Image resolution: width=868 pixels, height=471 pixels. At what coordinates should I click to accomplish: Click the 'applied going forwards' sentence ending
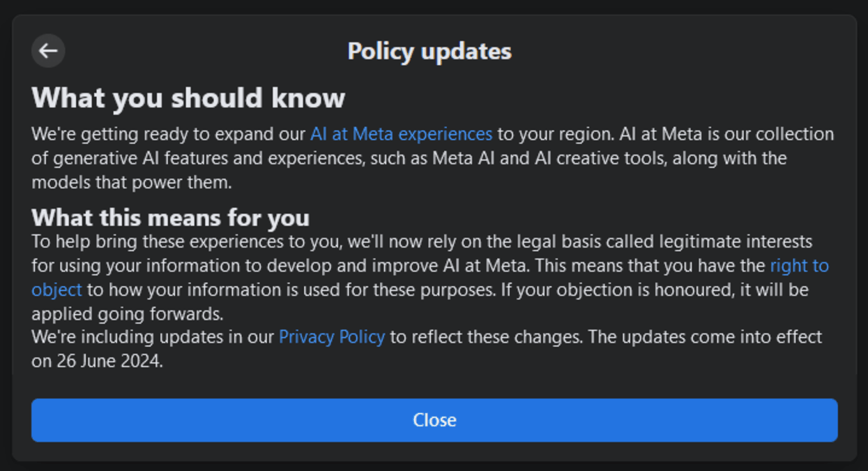pos(126,313)
